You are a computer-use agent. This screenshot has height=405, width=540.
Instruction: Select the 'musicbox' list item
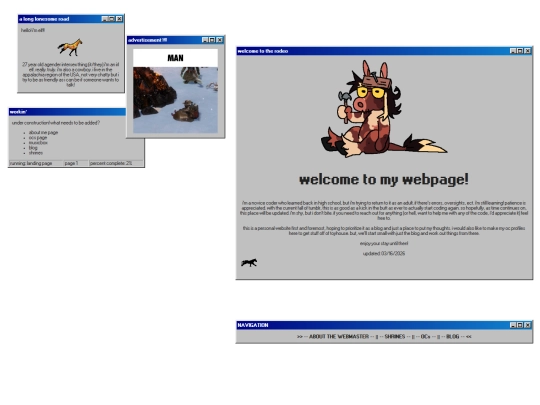pos(38,143)
